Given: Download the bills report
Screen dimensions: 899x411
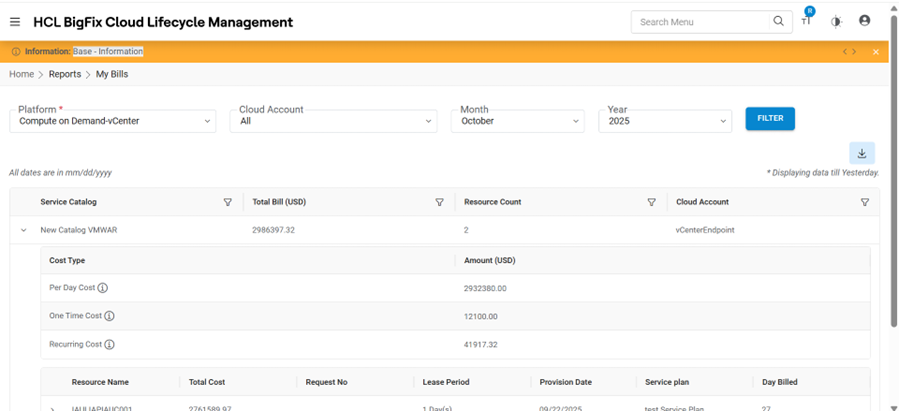Looking at the screenshot, I should pyautogui.click(x=862, y=153).
